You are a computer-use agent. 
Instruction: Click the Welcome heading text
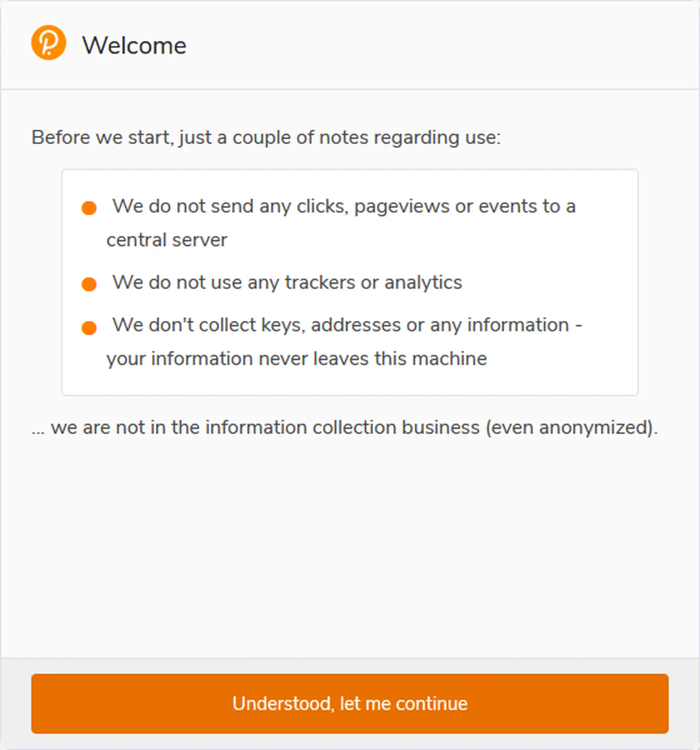click(x=134, y=46)
